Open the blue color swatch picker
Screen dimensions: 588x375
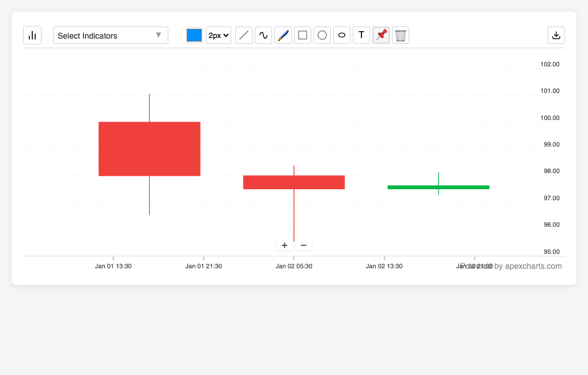pyautogui.click(x=194, y=35)
